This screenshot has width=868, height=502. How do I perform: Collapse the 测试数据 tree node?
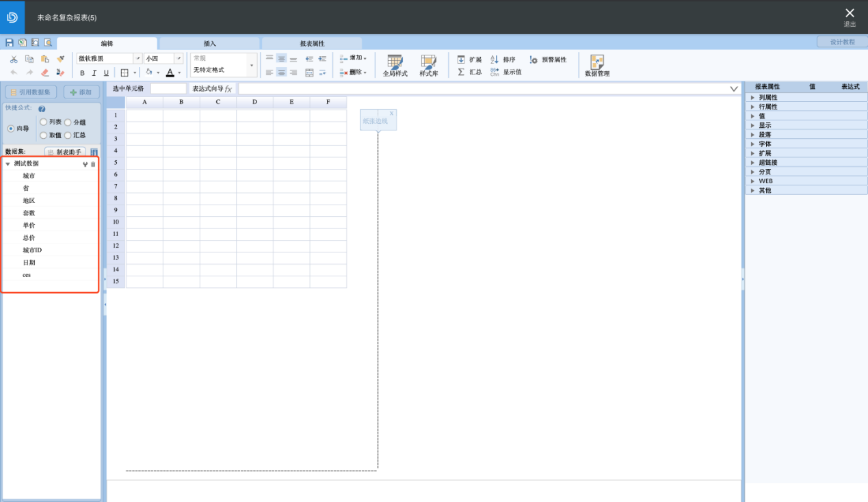8,164
